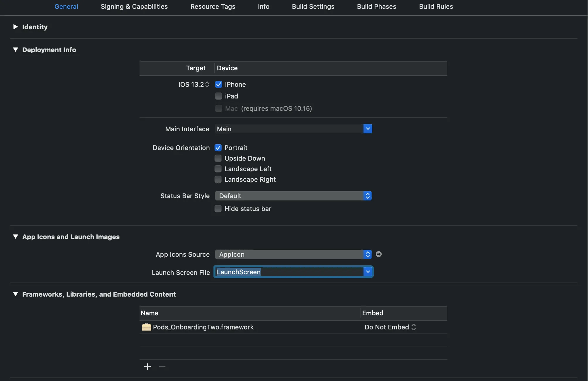This screenshot has height=381, width=588.
Task: Check Hide status bar option
Action: click(x=218, y=209)
